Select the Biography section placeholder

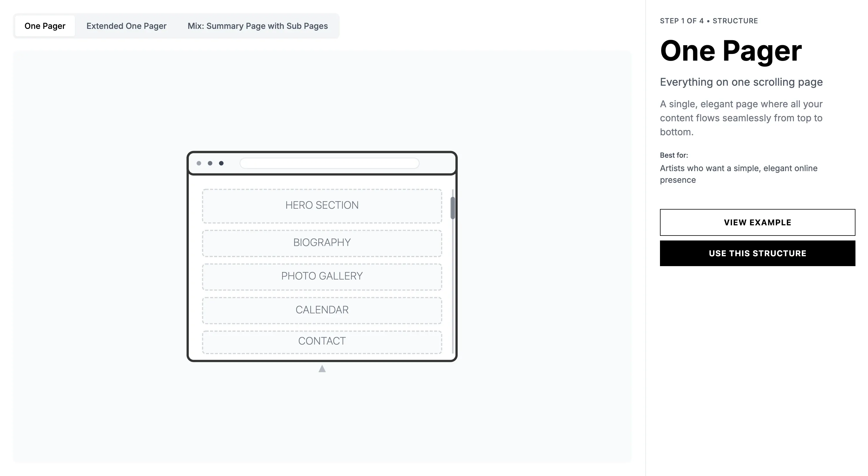point(322,243)
